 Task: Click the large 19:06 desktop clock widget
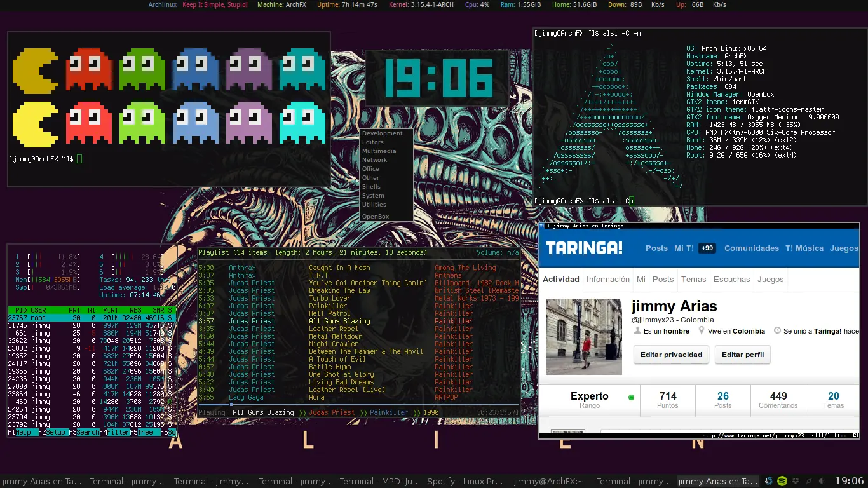[438, 78]
